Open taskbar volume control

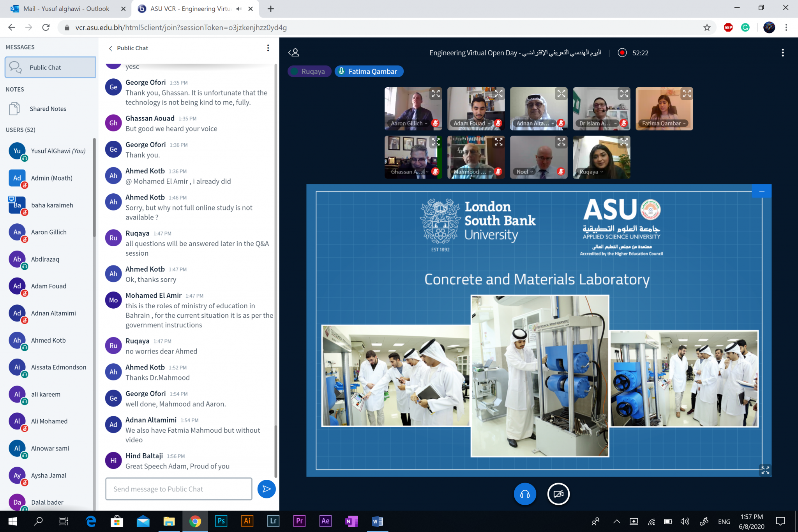685,521
